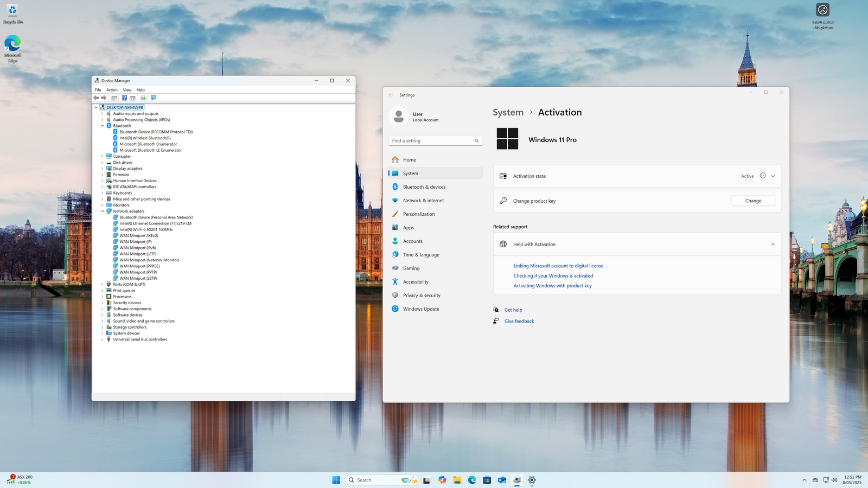The image size is (868, 488).
Task: Open the Help menu in Device Manager
Action: tap(141, 90)
